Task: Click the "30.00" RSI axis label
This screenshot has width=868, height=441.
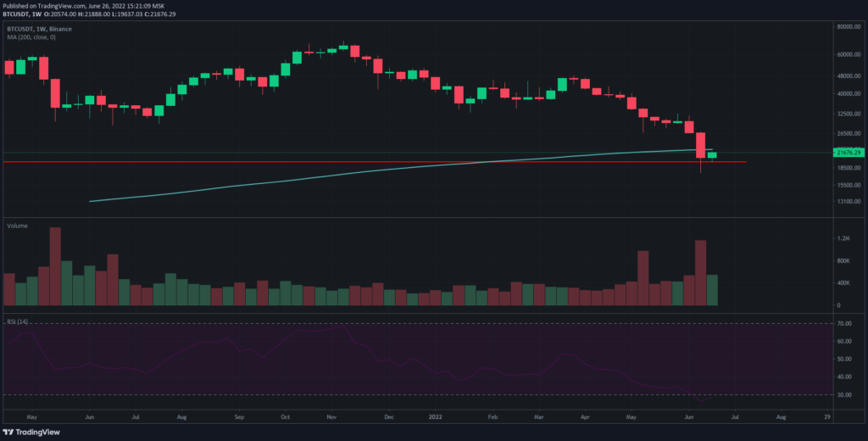Action: (846, 395)
